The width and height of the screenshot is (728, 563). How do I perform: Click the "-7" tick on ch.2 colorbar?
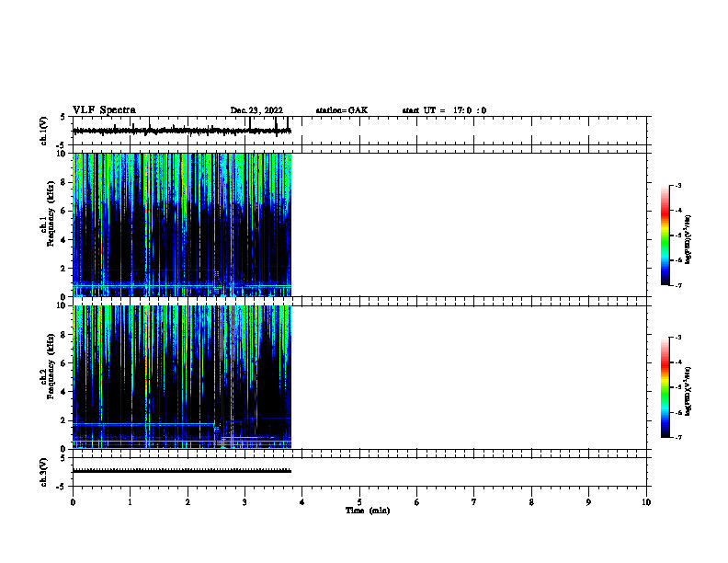pos(677,438)
